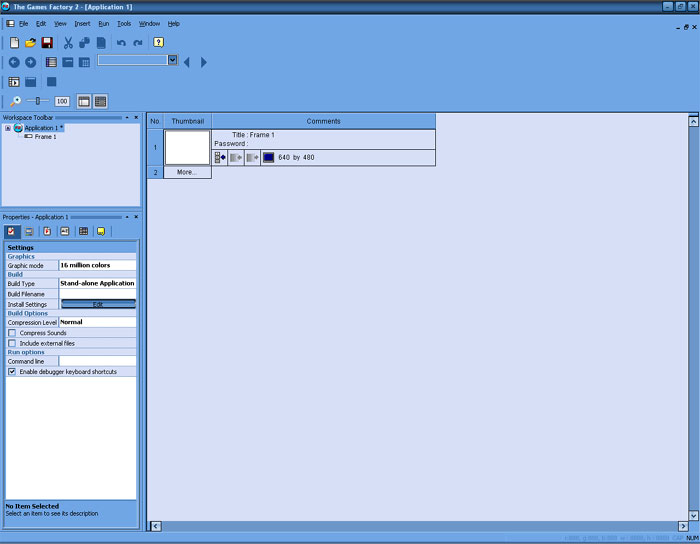Open the Frame editor icon
700x544 pixels.
pyautogui.click(x=68, y=62)
